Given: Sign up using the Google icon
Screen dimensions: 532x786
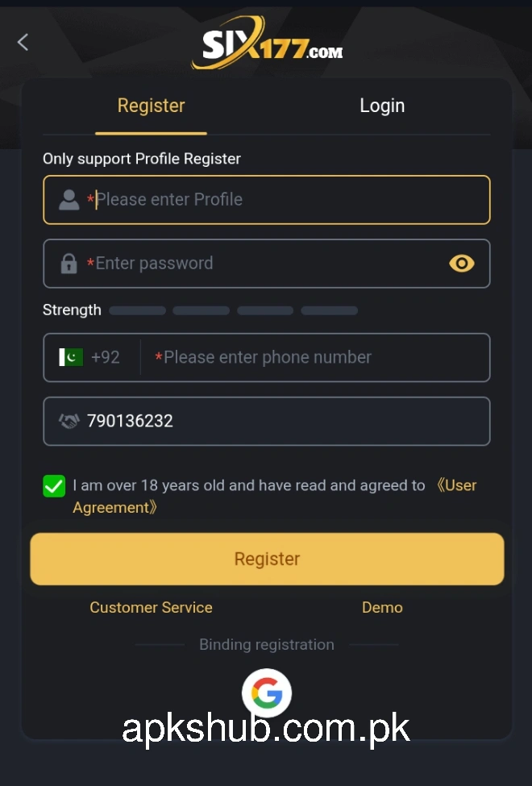Looking at the screenshot, I should 266,692.
